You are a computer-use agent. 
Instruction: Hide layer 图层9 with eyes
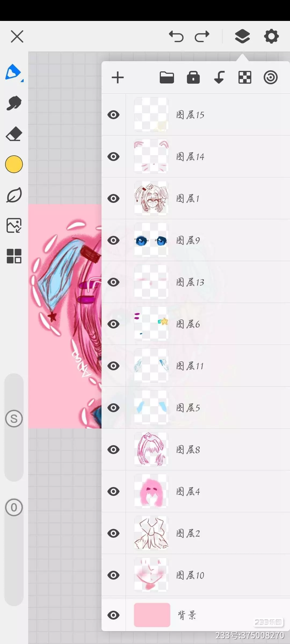[x=113, y=240]
